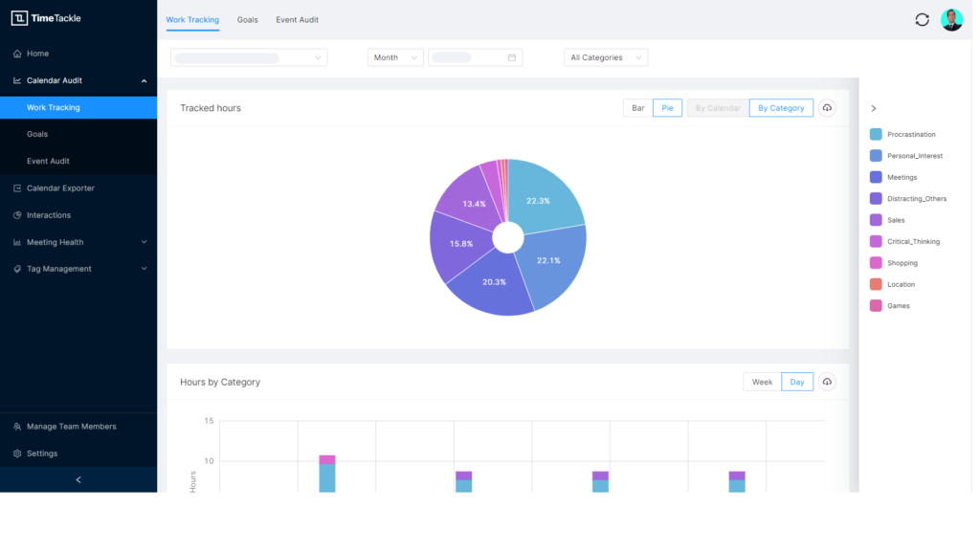Click the TimeTackle logo

pyautogui.click(x=46, y=18)
